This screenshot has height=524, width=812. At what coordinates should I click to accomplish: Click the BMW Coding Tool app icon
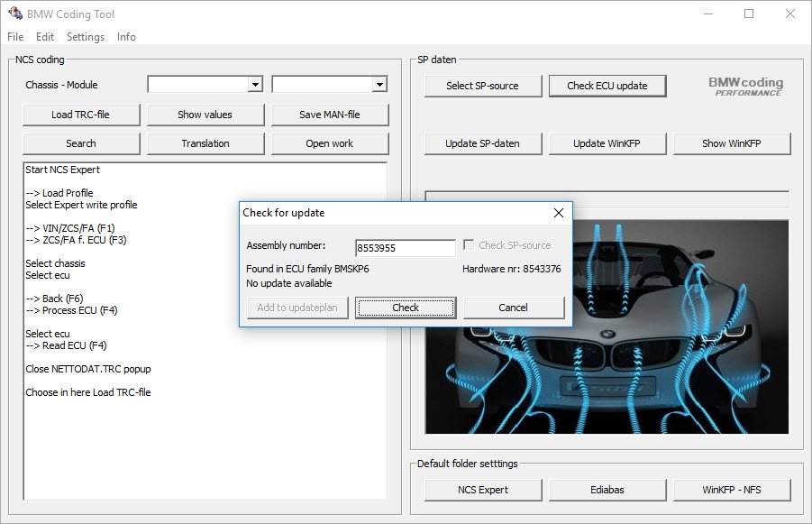(x=14, y=14)
